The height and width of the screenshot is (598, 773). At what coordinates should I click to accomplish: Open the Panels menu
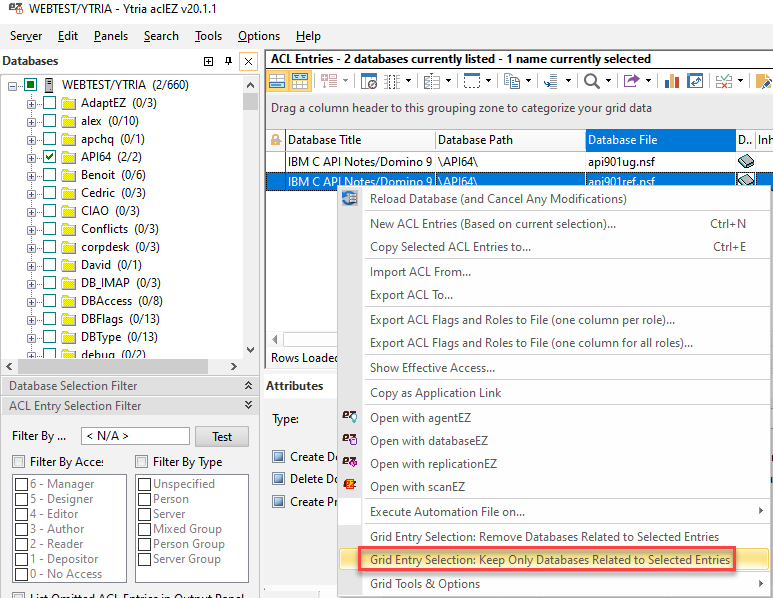pos(111,36)
